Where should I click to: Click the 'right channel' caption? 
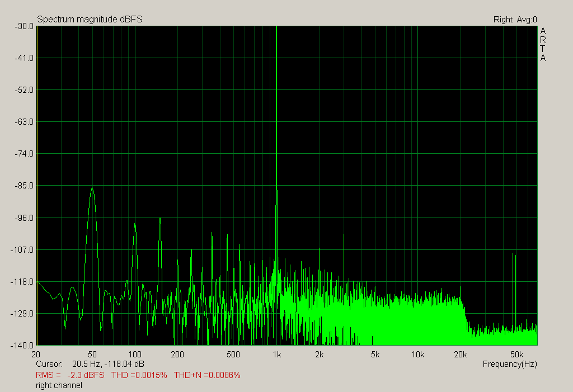click(x=59, y=385)
